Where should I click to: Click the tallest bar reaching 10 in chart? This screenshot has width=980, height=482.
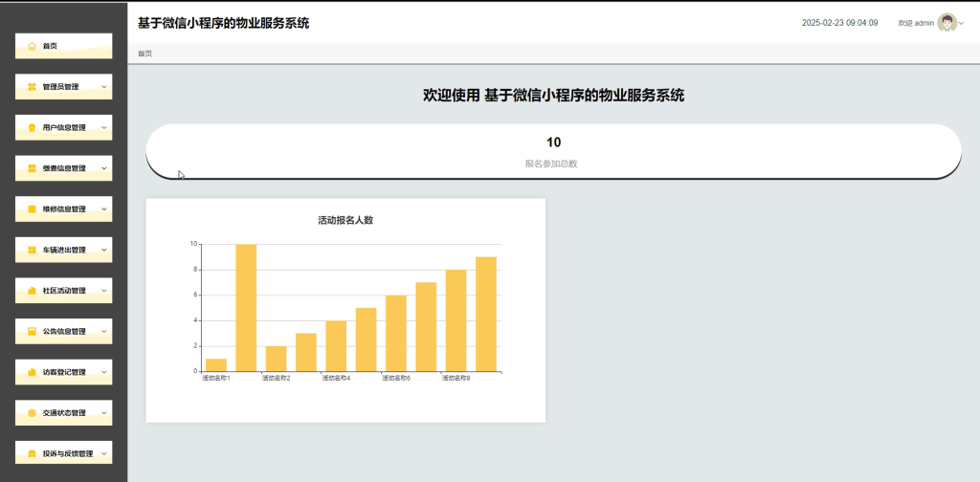246,308
